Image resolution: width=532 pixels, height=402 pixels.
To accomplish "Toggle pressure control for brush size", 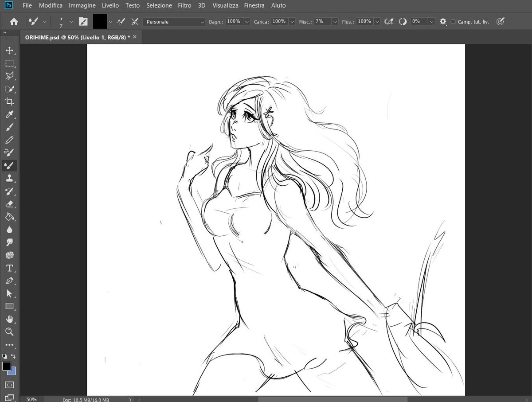I will pos(500,21).
